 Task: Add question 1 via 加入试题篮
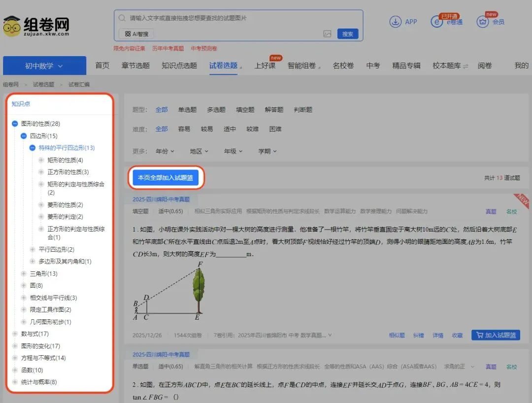click(496, 335)
